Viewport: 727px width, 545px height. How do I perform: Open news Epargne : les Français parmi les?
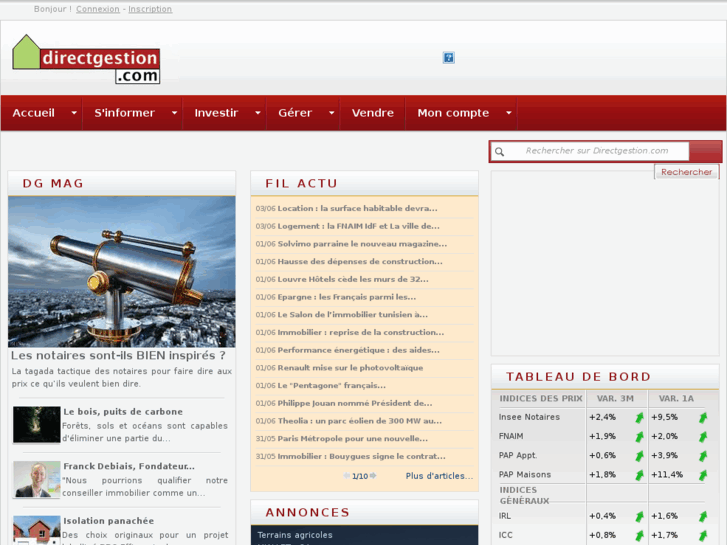pos(347,297)
